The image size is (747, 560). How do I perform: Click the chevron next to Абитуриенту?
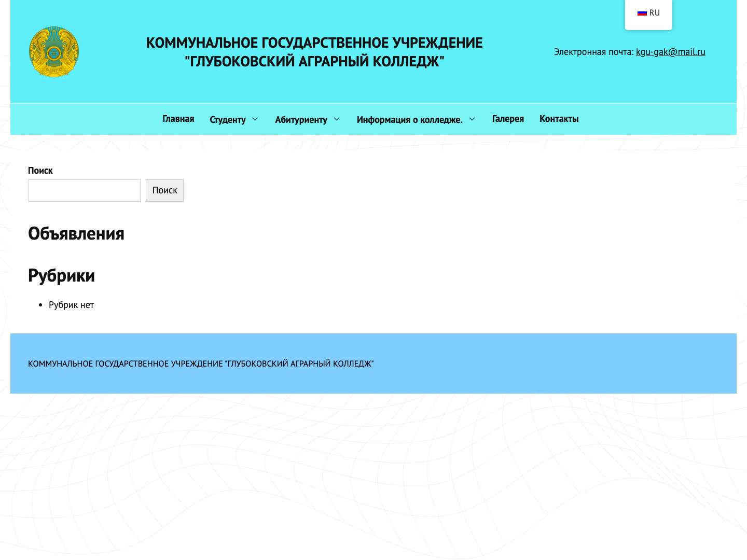pos(337,119)
